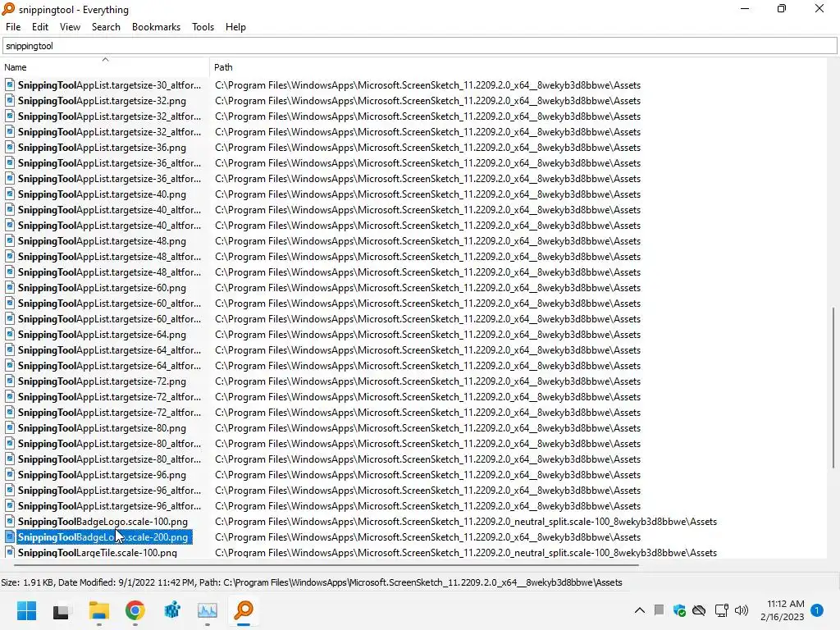Image resolution: width=840 pixels, height=630 pixels.
Task: Select the highlighted SnippingToolBadgeLogo.scale-200.png row
Action: (104, 536)
